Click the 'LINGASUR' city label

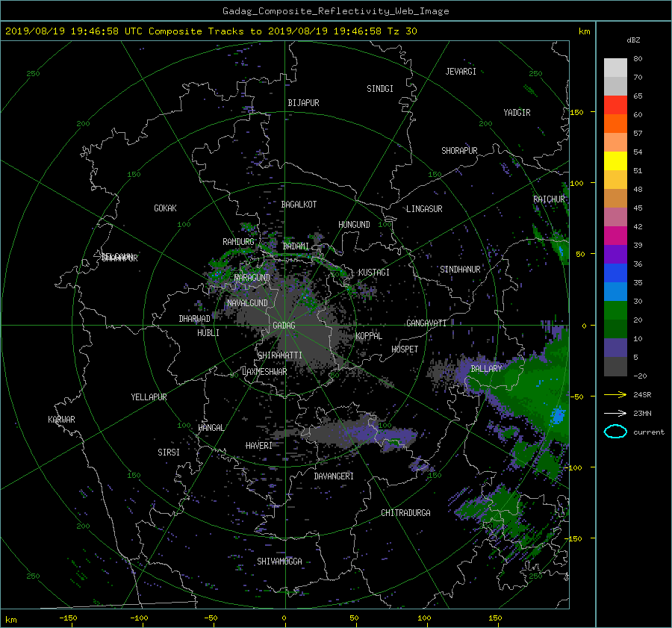(424, 209)
